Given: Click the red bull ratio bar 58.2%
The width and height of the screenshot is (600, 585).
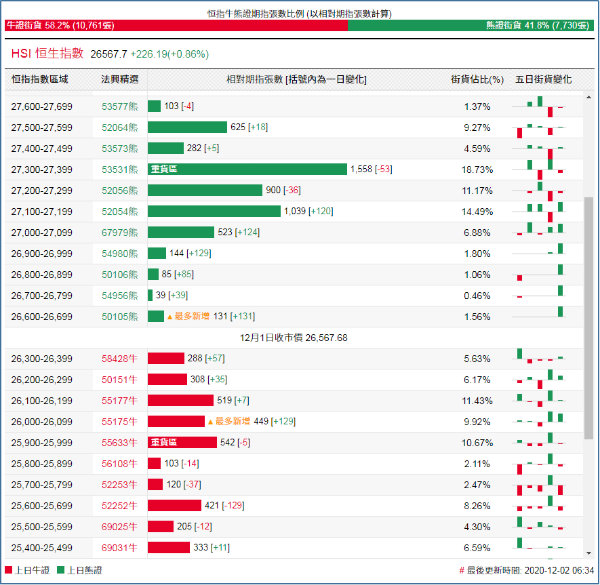Looking at the screenshot, I should coord(176,26).
